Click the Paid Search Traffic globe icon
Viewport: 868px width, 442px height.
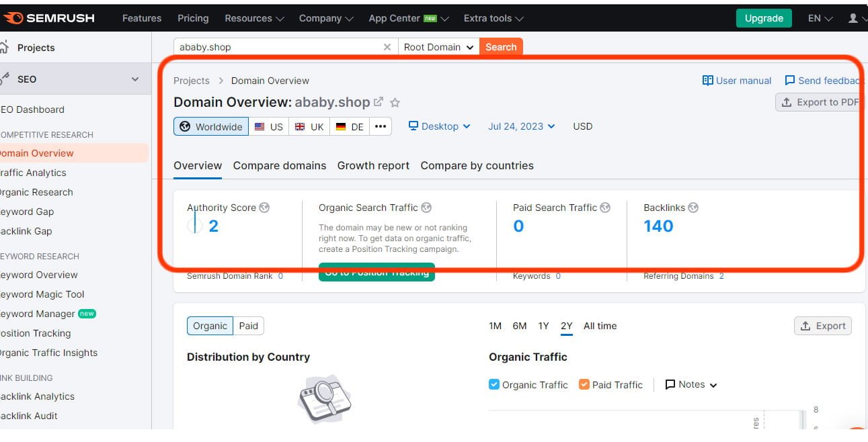[x=605, y=208]
